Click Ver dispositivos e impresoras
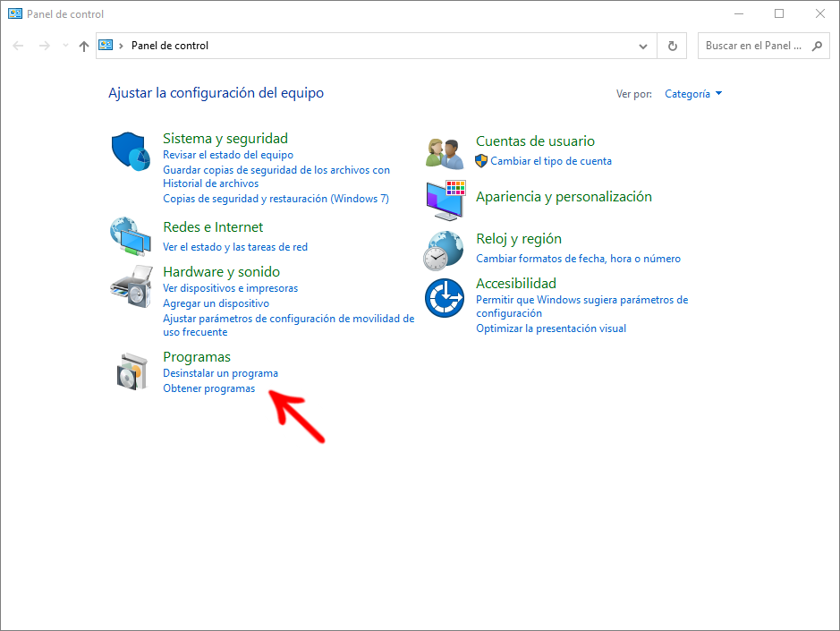The width and height of the screenshot is (840, 631). point(231,288)
